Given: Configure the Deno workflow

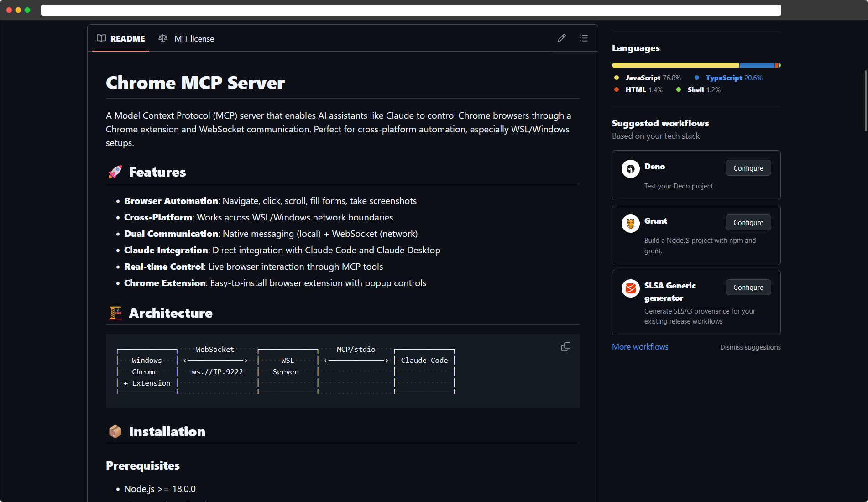Looking at the screenshot, I should point(748,168).
